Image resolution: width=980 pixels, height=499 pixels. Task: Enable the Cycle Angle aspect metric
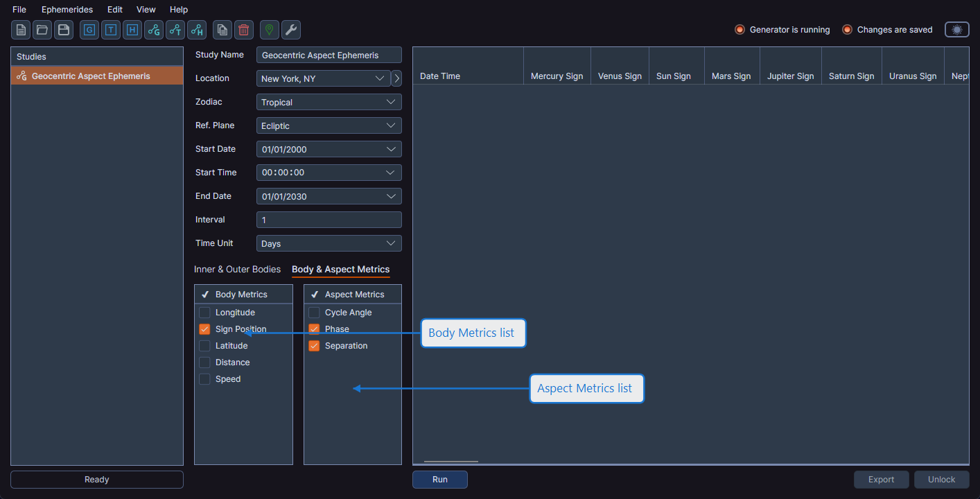(x=314, y=312)
